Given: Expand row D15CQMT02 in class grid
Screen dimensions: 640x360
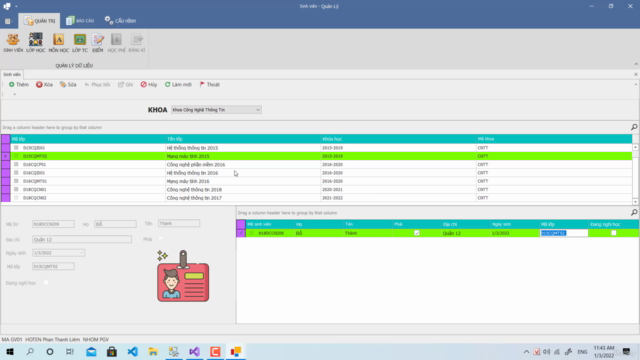Looking at the screenshot, I should click(x=16, y=156).
